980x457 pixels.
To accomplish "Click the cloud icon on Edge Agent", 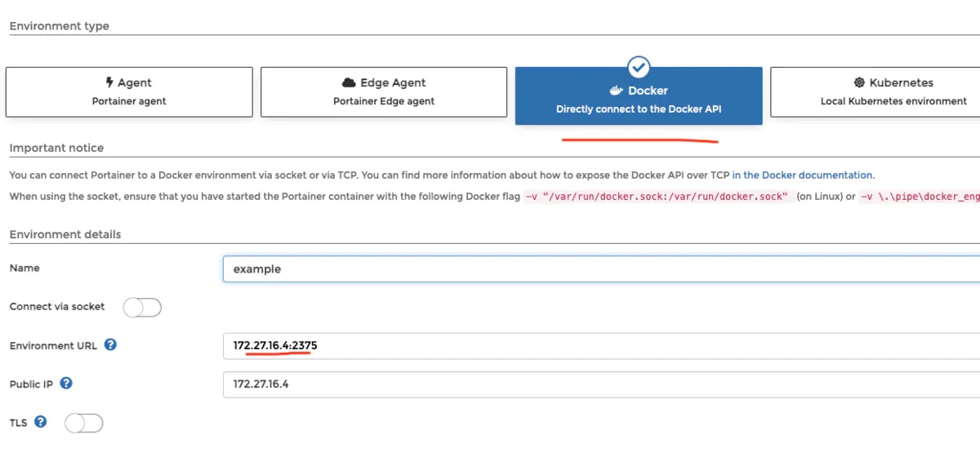I will [349, 82].
